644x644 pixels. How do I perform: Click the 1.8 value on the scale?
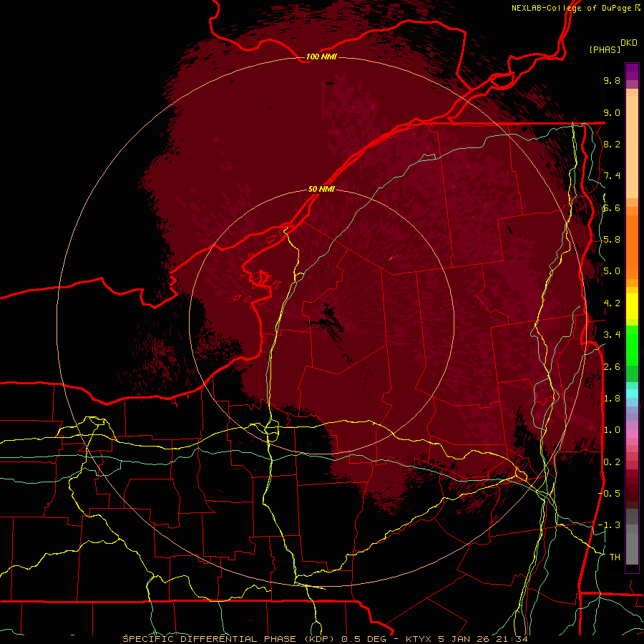(612, 399)
